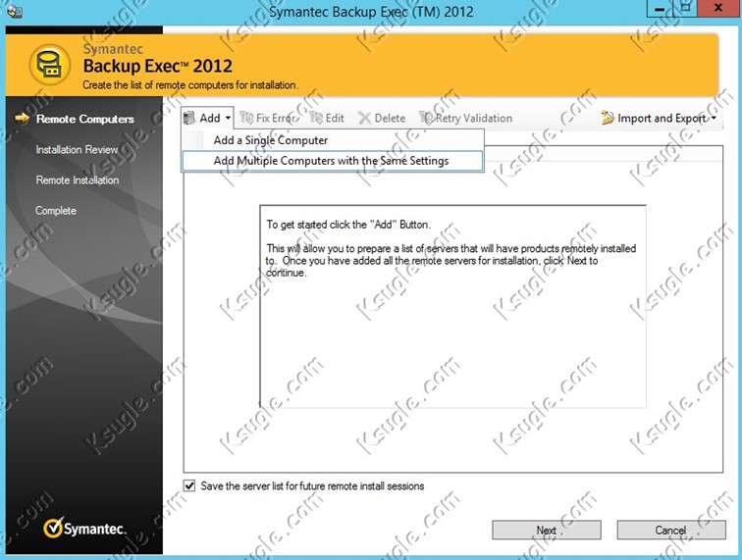742x560 pixels.
Task: Click the Fix Errors toolbar icon
Action: click(x=246, y=118)
